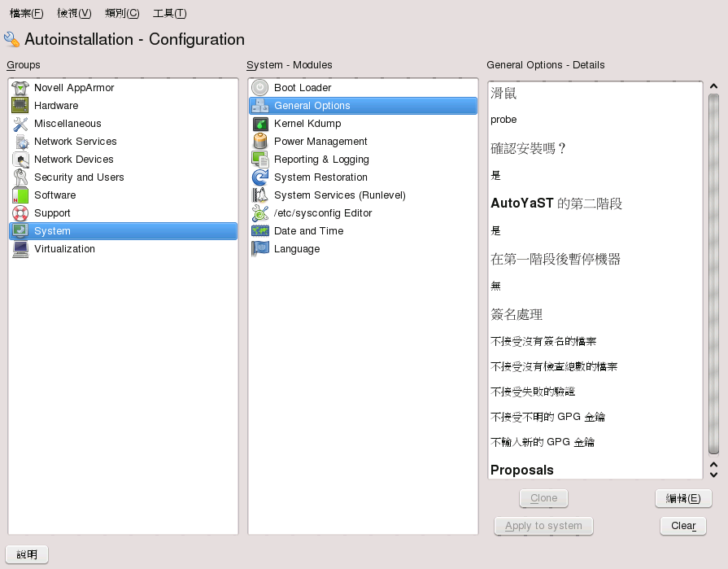Click the 'AutoYaST 的第二階段' heading
Image resolution: width=728 pixels, height=569 pixels.
tap(556, 204)
